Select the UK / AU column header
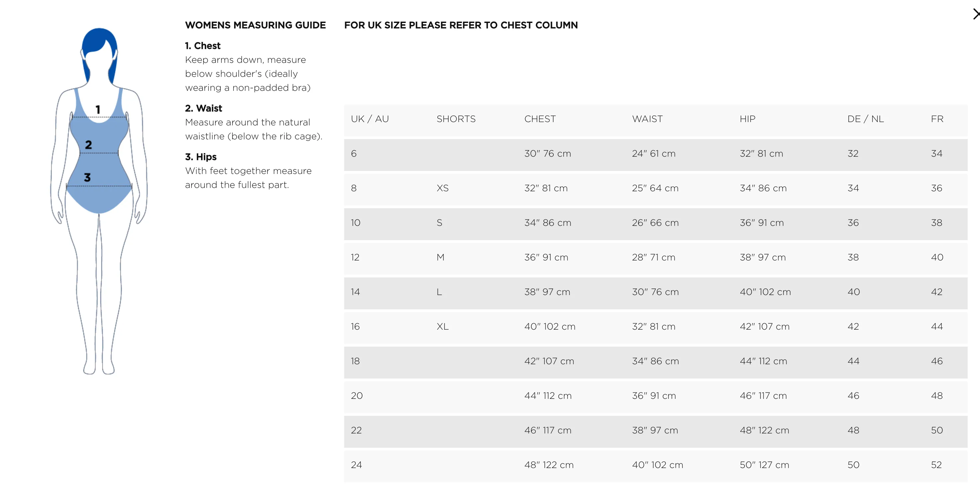Screen dimensions: 980x484 369,119
